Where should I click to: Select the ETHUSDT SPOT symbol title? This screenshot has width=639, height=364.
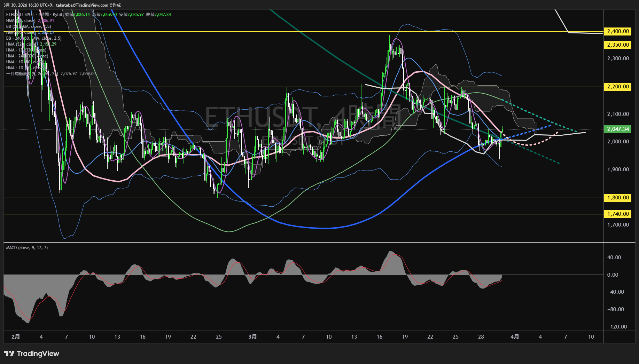pos(20,15)
